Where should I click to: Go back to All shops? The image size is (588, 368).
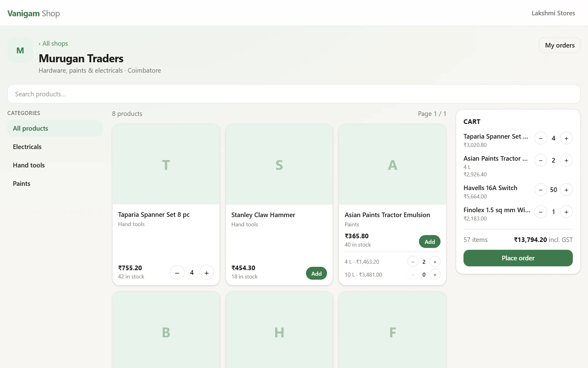53,44
